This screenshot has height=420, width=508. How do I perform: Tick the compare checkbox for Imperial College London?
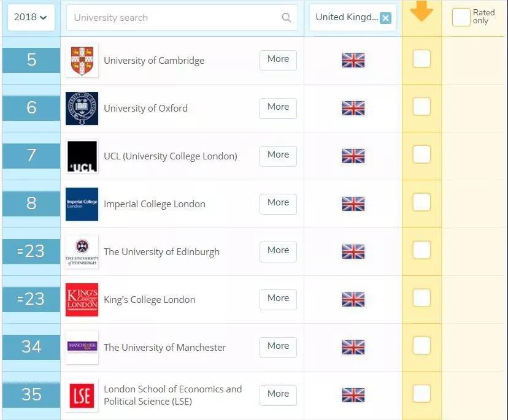(x=421, y=202)
